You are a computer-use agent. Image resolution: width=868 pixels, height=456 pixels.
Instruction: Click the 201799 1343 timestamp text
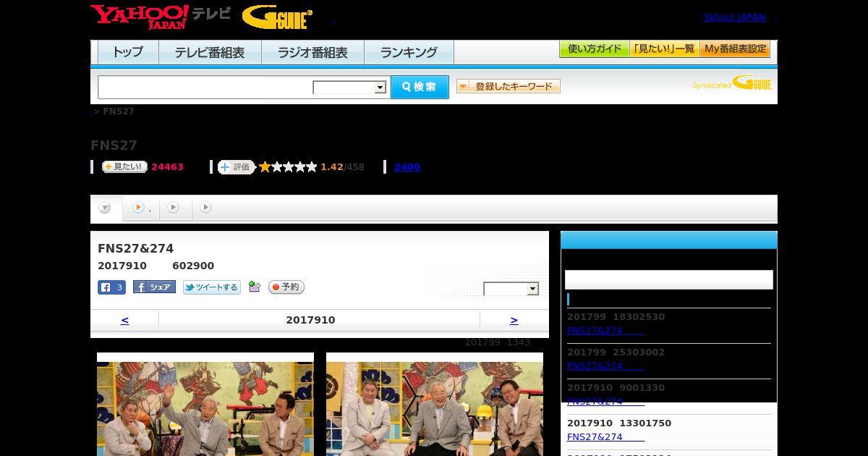498,342
